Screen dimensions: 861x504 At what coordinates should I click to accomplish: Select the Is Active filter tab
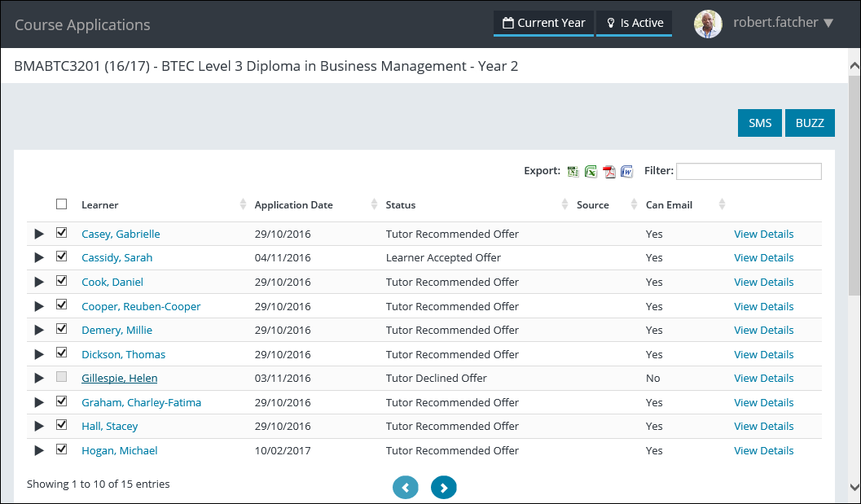coord(635,23)
